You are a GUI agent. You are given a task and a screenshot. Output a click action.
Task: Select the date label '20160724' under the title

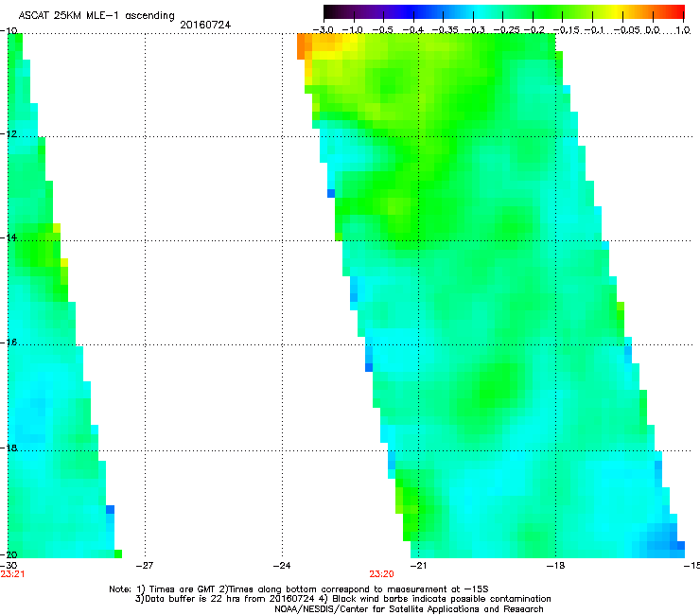(x=205, y=25)
